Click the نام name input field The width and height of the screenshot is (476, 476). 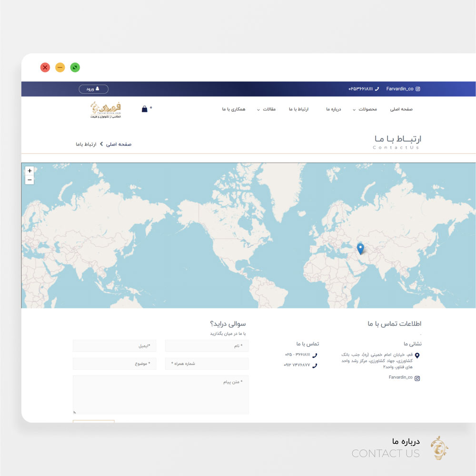207,346
